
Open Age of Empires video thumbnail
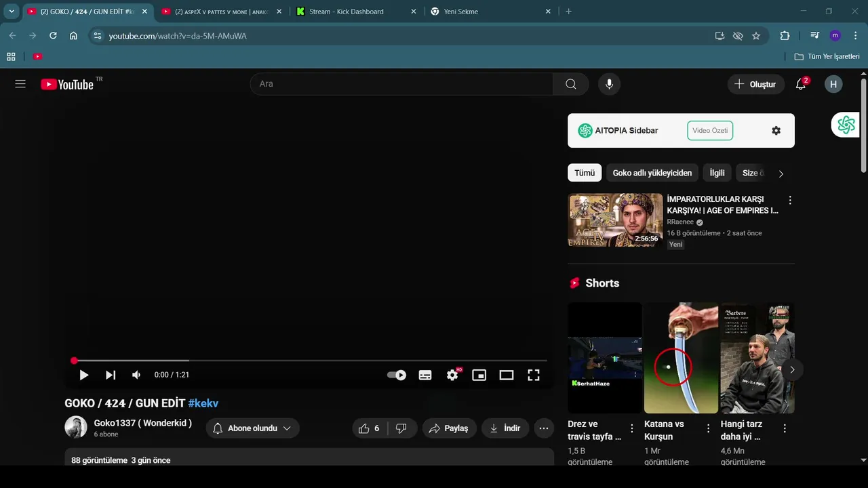pyautogui.click(x=615, y=220)
